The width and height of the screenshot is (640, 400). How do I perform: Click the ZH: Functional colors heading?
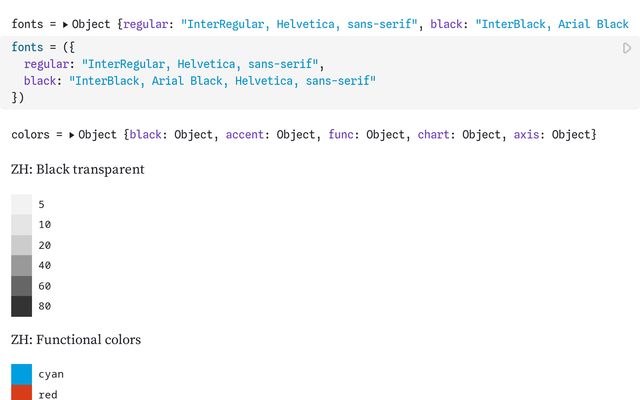76,339
